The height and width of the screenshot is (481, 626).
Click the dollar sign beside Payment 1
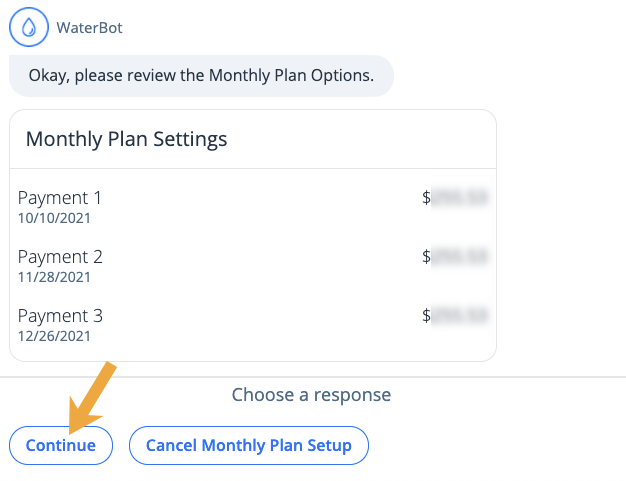pos(426,198)
